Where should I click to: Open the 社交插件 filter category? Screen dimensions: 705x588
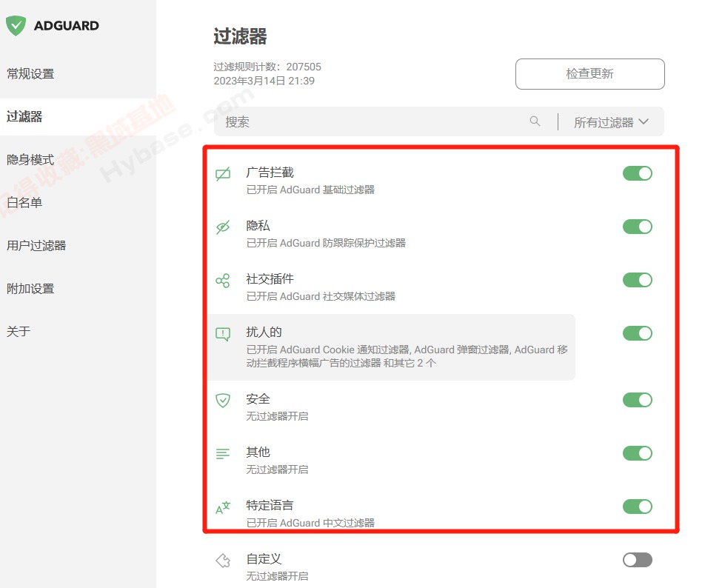(x=391, y=287)
